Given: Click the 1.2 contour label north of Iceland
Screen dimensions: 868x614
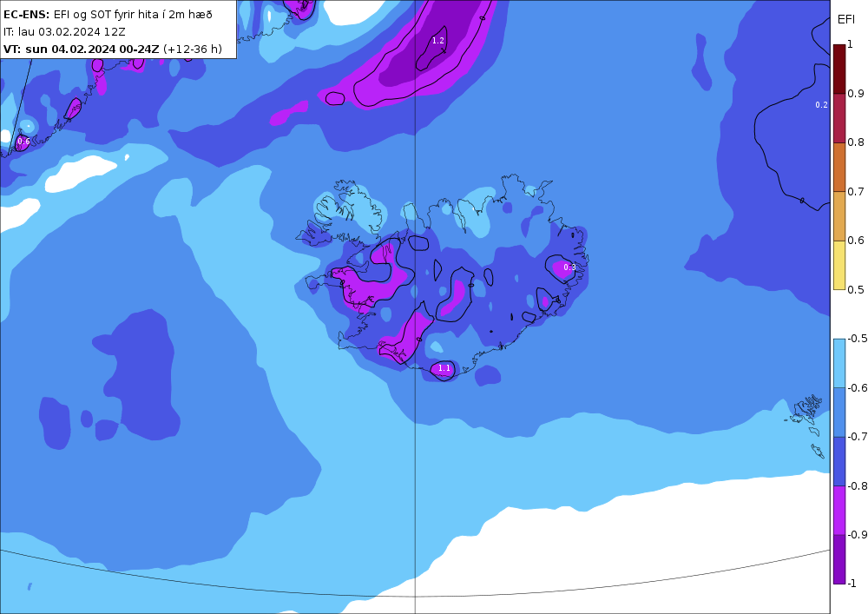Looking at the screenshot, I should 437,41.
